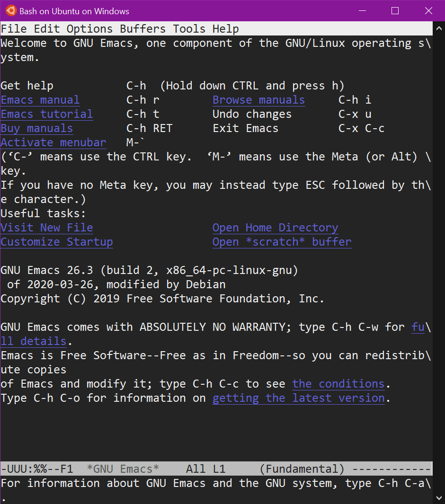Follow the Buy manuals link

pyautogui.click(x=37, y=128)
